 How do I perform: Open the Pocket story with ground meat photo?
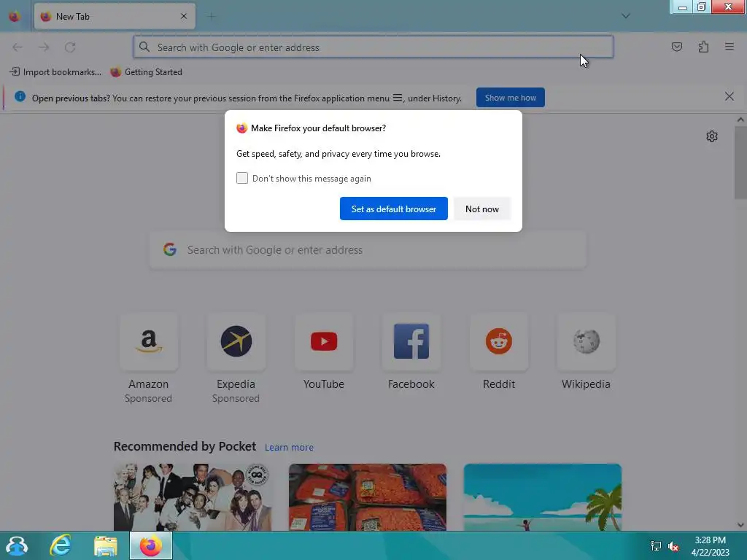pyautogui.click(x=368, y=497)
